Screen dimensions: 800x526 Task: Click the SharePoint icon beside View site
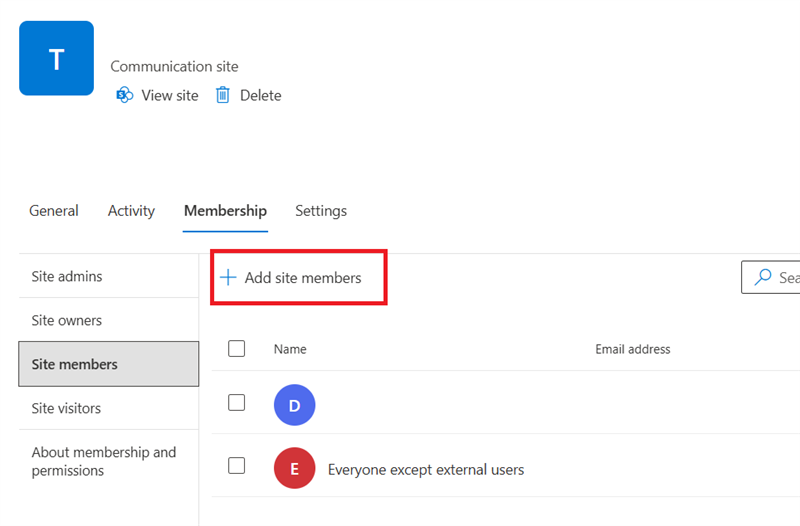[x=124, y=95]
